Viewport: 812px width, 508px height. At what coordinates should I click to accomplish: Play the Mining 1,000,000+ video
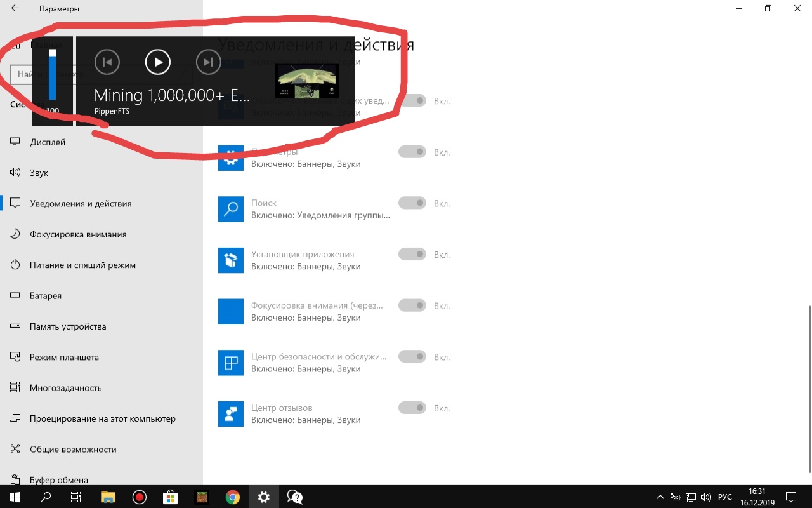click(x=158, y=62)
